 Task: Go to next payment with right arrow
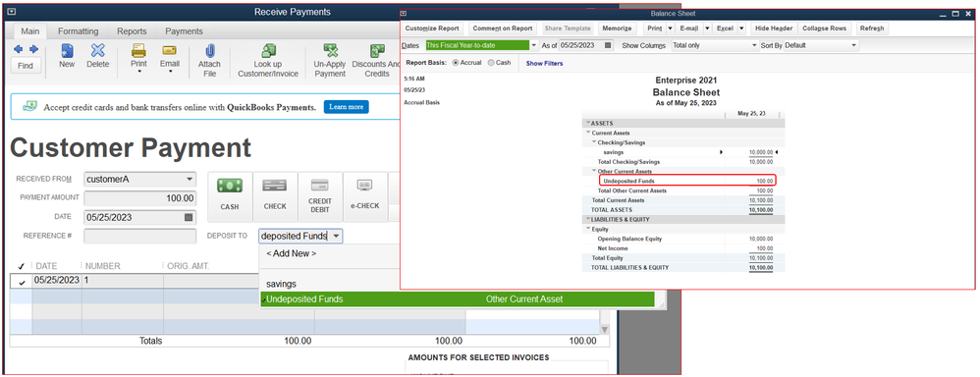(33, 49)
